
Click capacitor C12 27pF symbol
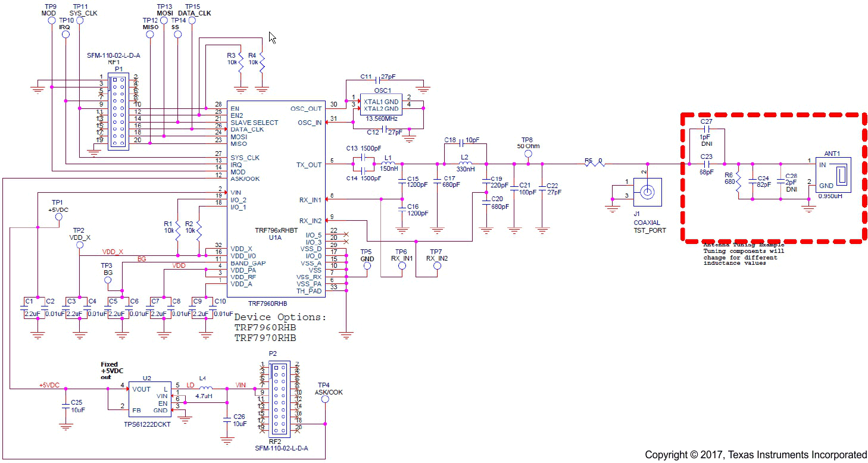385,128
